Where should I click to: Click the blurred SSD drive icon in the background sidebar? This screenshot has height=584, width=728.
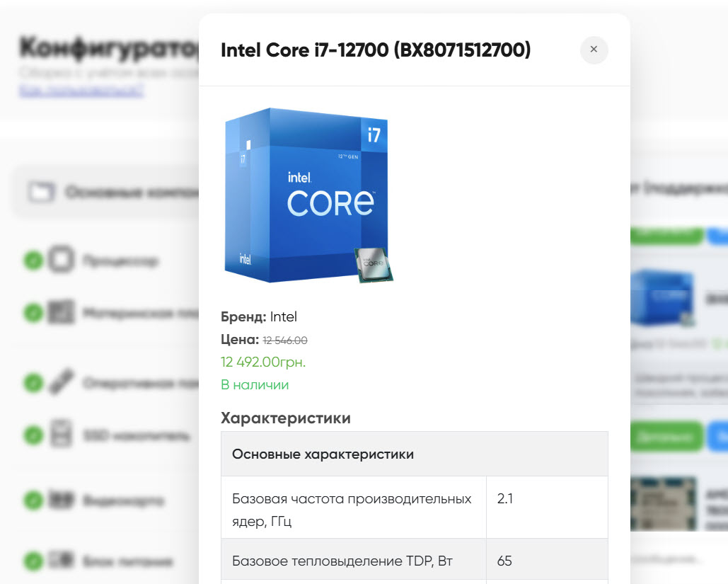pos(62,434)
